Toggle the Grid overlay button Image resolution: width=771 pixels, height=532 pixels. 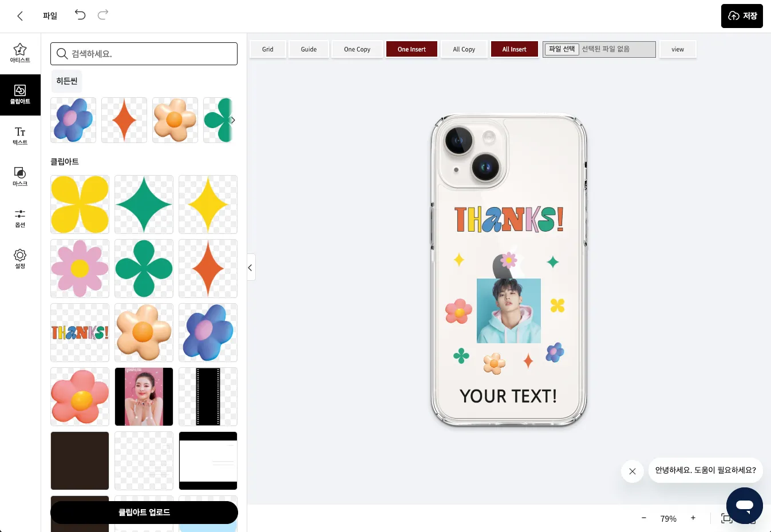tap(268, 49)
